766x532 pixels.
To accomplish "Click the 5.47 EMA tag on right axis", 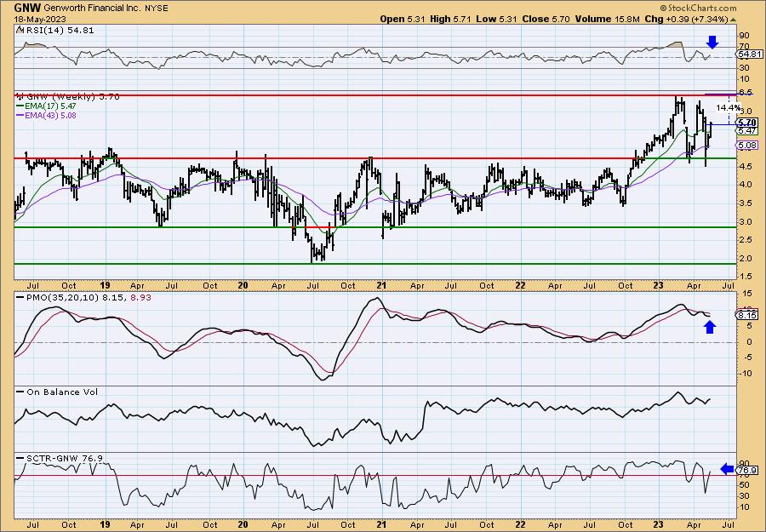I will point(748,131).
